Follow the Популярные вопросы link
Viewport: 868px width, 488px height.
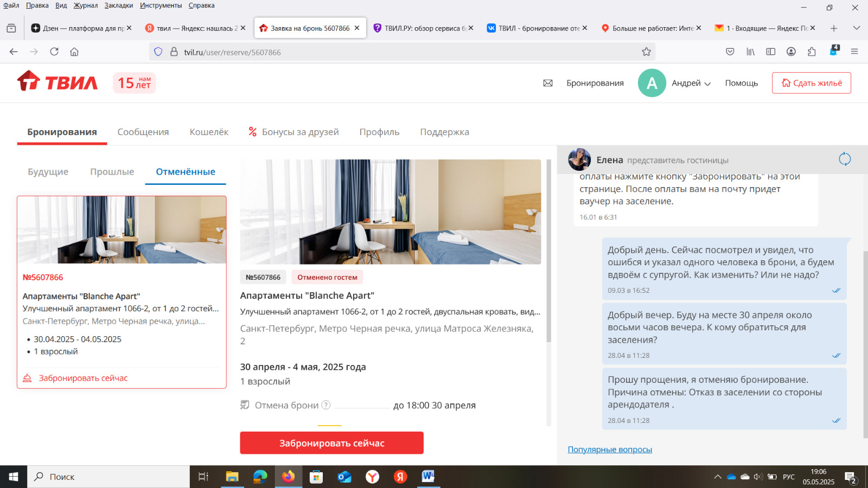coord(610,450)
